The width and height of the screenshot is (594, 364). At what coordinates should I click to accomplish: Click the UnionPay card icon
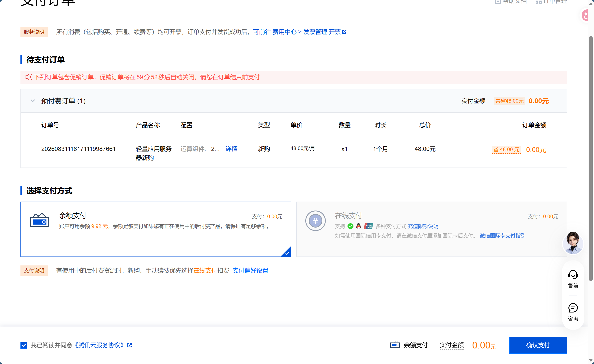pos(368,226)
